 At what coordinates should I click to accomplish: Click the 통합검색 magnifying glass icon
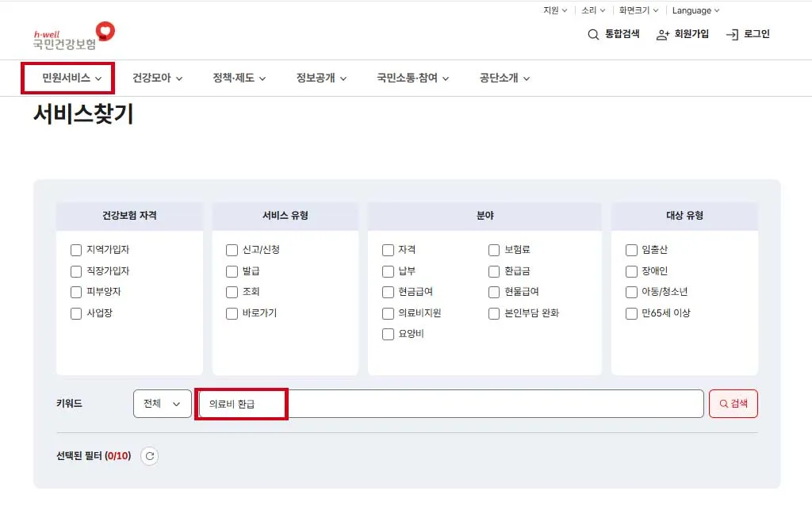click(x=593, y=35)
